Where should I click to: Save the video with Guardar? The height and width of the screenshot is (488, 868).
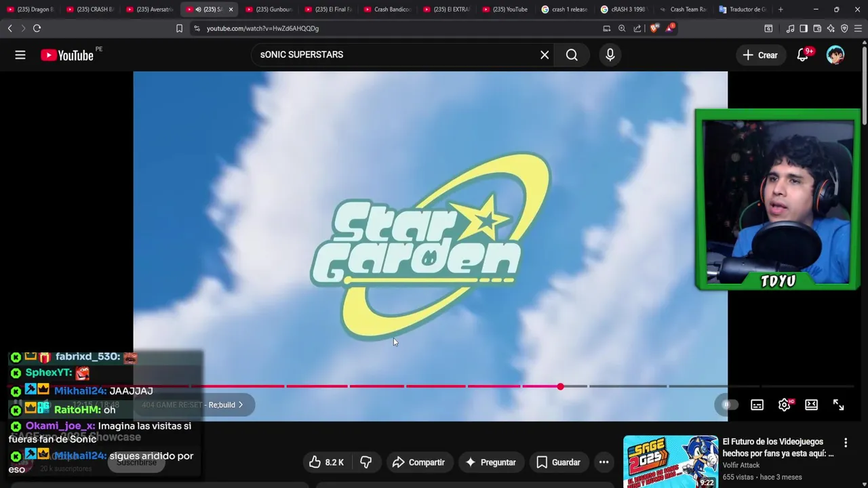[559, 462]
